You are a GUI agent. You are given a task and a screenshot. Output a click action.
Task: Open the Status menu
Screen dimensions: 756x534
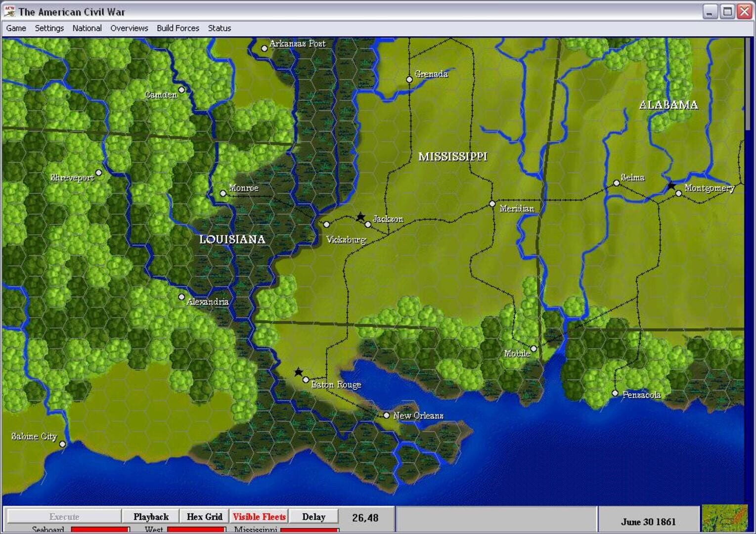pos(219,28)
